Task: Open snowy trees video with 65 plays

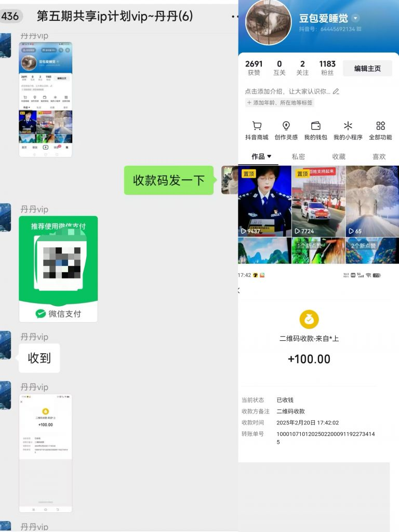Action: (373, 201)
